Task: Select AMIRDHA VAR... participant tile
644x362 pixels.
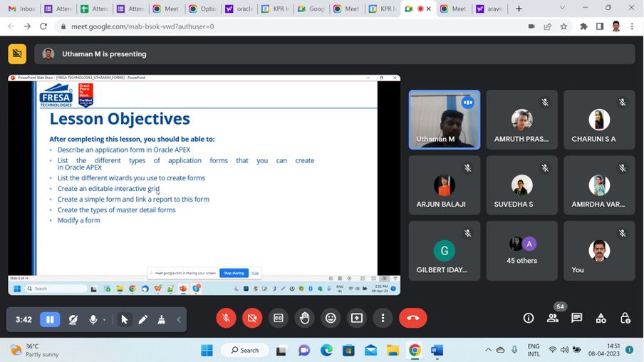Action: pyautogui.click(x=599, y=185)
